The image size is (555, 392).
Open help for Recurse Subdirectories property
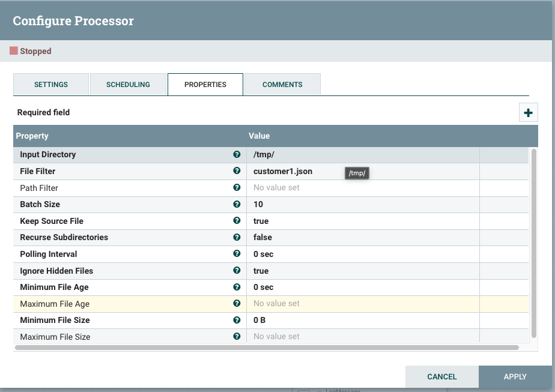237,237
